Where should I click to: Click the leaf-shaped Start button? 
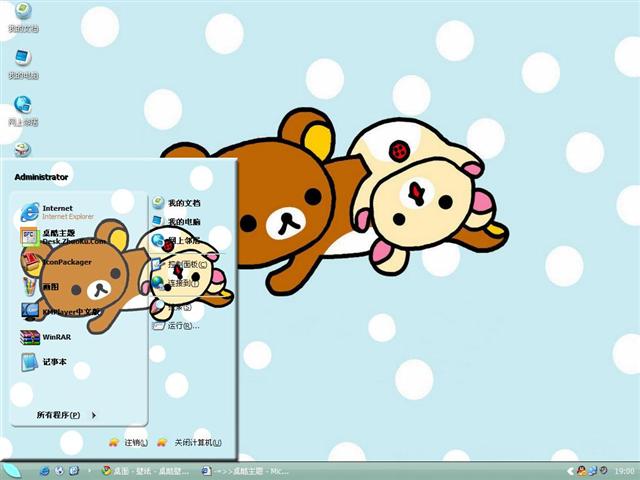coord(11,471)
